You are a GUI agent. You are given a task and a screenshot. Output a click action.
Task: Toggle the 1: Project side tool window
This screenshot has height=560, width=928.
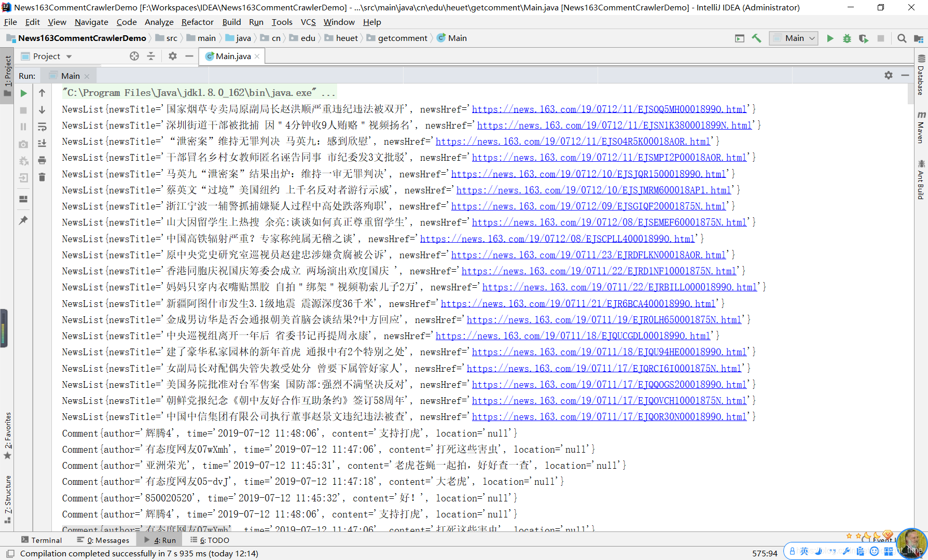(x=7, y=76)
